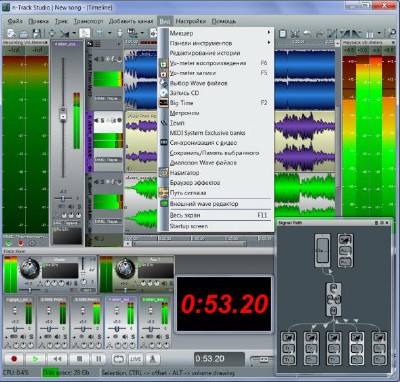Mute the first blue timeline track
400x382 pixels.
(97, 59)
